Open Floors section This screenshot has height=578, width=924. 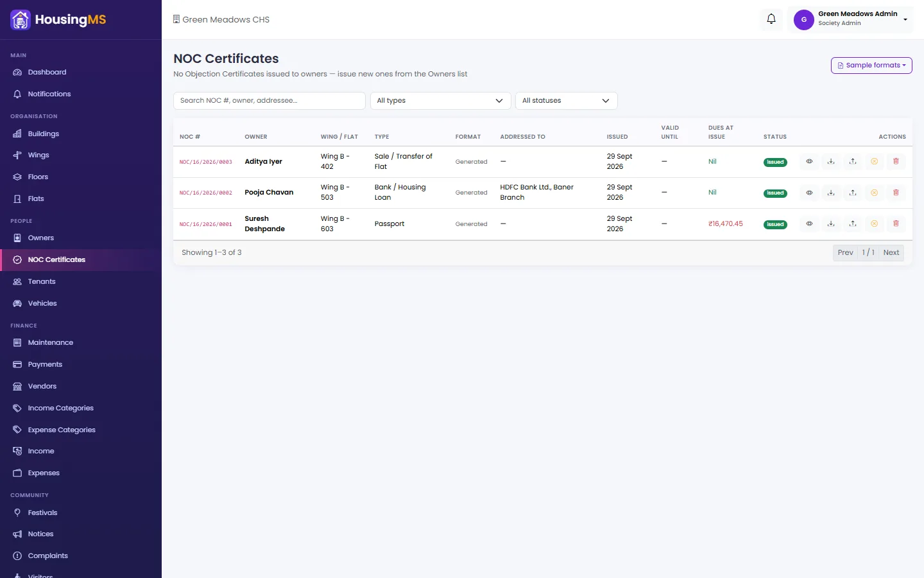coord(81,177)
